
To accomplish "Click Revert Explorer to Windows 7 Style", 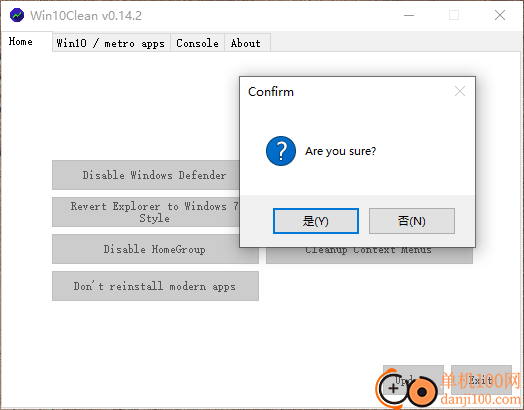I will [146, 212].
